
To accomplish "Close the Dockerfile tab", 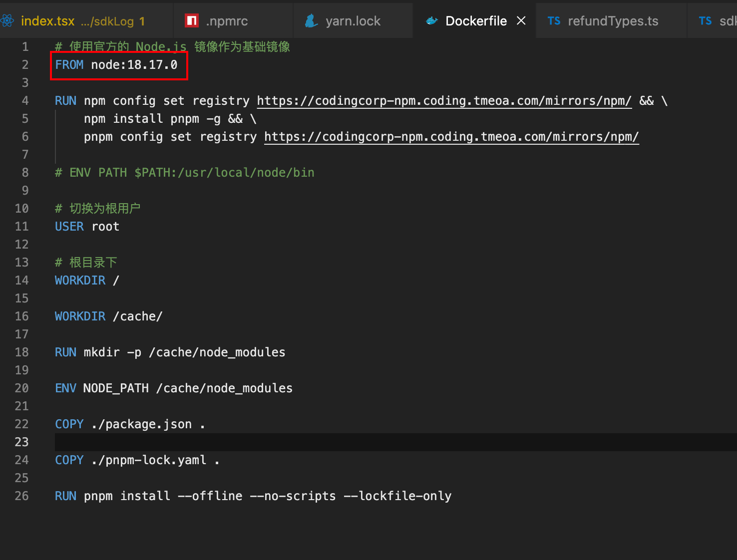I will pos(521,21).
